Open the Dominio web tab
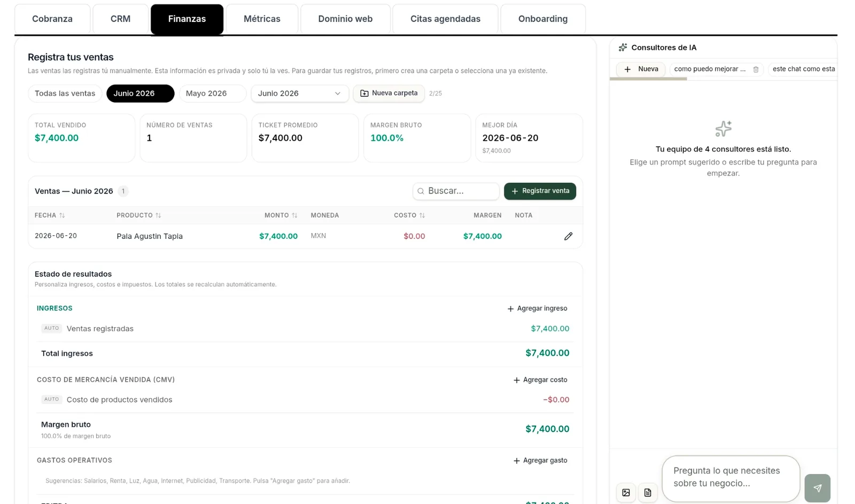Image resolution: width=855 pixels, height=504 pixels. point(345,19)
